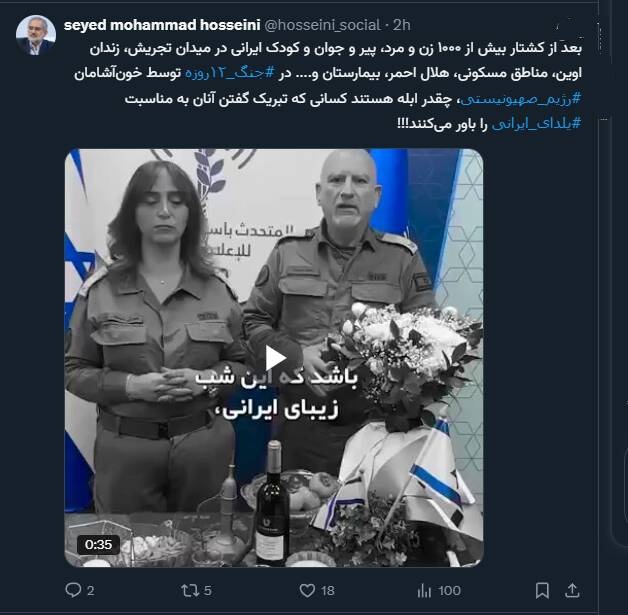Viewport: 628px width, 615px height.
Task: Bookmark this tweet
Action: [x=542, y=590]
